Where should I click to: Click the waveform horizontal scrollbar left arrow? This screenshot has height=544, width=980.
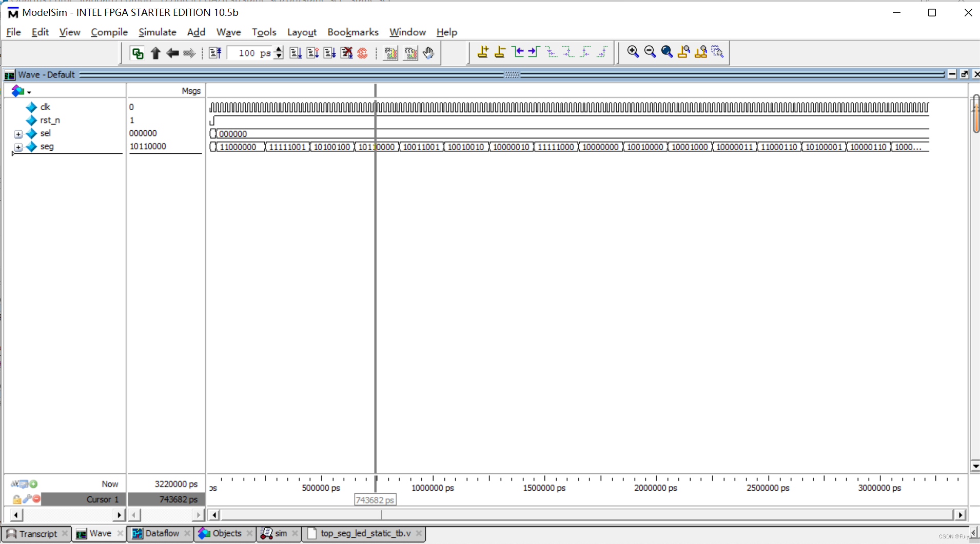point(214,514)
